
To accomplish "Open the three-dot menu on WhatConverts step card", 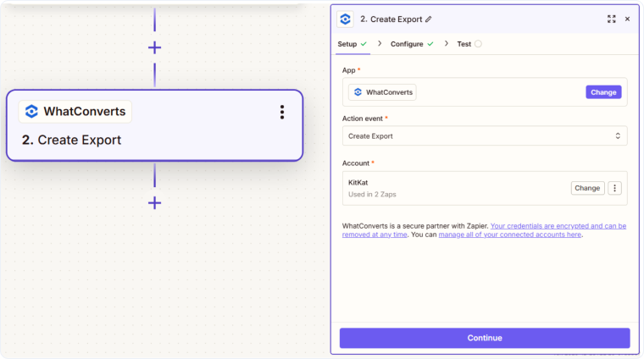I will click(281, 112).
